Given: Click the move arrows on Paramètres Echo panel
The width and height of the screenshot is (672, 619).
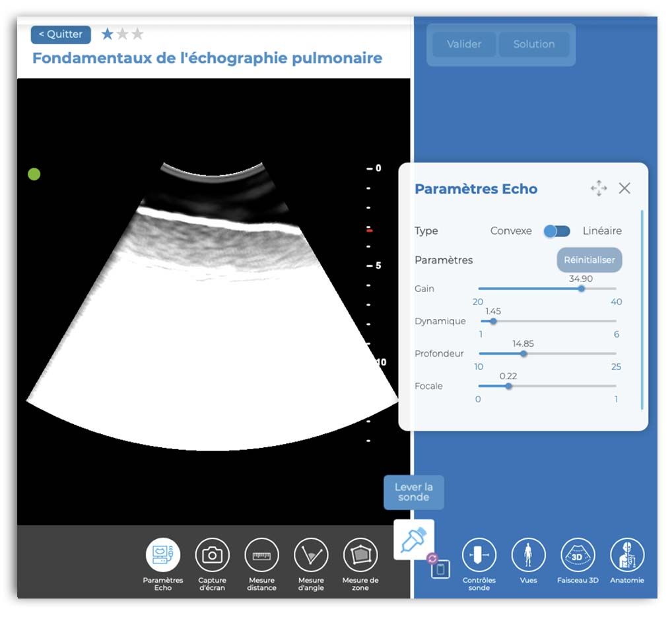Looking at the screenshot, I should pyautogui.click(x=599, y=189).
